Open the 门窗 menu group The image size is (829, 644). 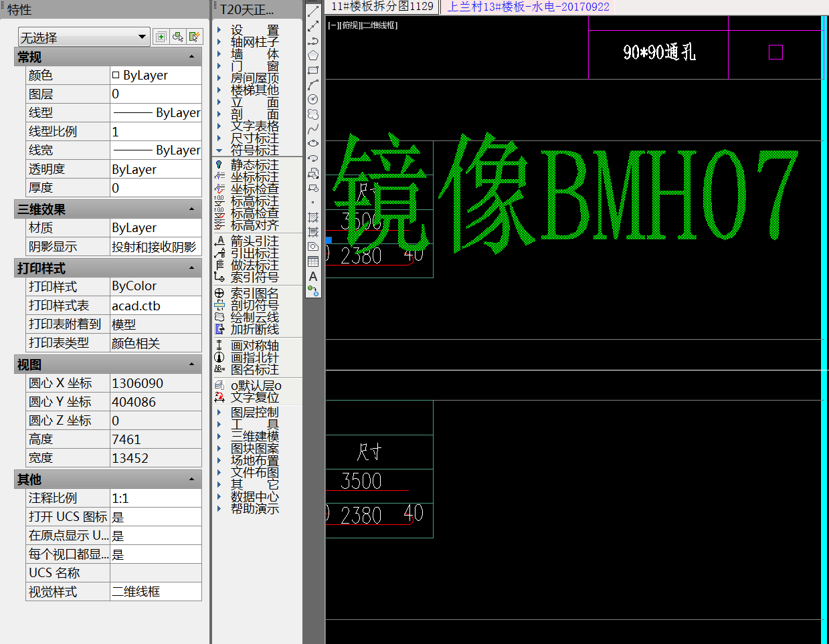tap(254, 66)
